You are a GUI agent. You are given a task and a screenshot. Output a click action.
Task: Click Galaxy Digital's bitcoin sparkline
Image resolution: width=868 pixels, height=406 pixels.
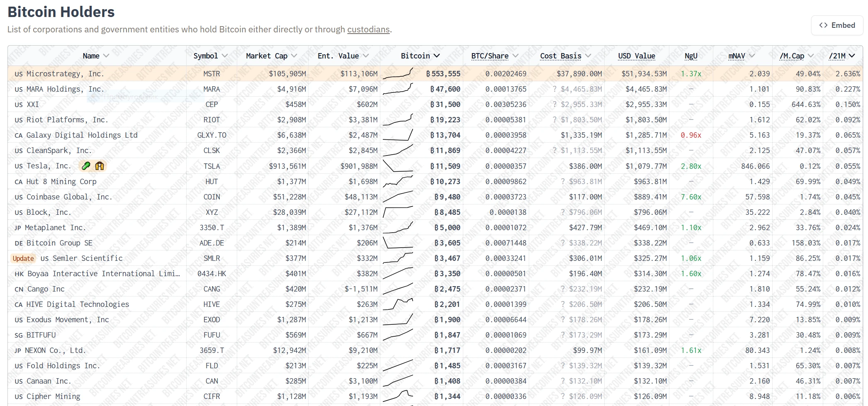[398, 135]
